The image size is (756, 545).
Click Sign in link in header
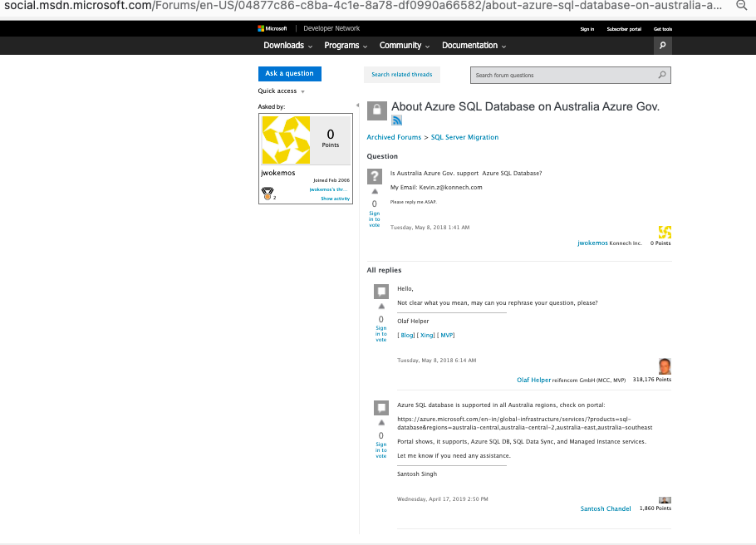tap(587, 29)
